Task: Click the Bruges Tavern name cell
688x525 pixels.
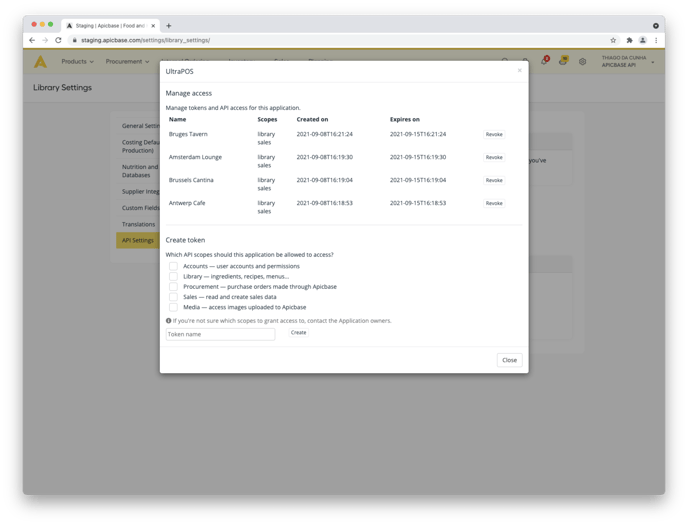Action: click(188, 134)
